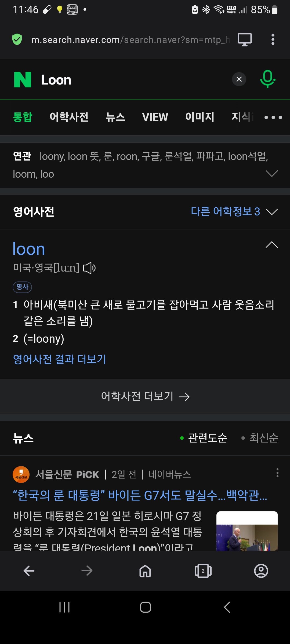Expand 다른 어학정보 3 dropdown
This screenshot has width=290, height=644.
[x=234, y=212]
